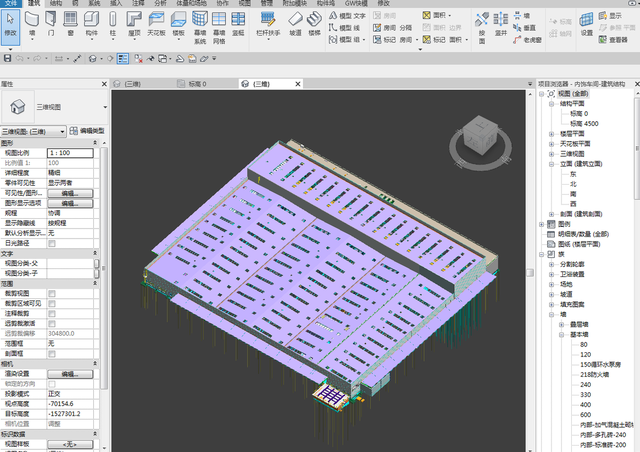Click the 设置 (Set work plane) tool
Screen dimensions: 640x452
(587, 24)
